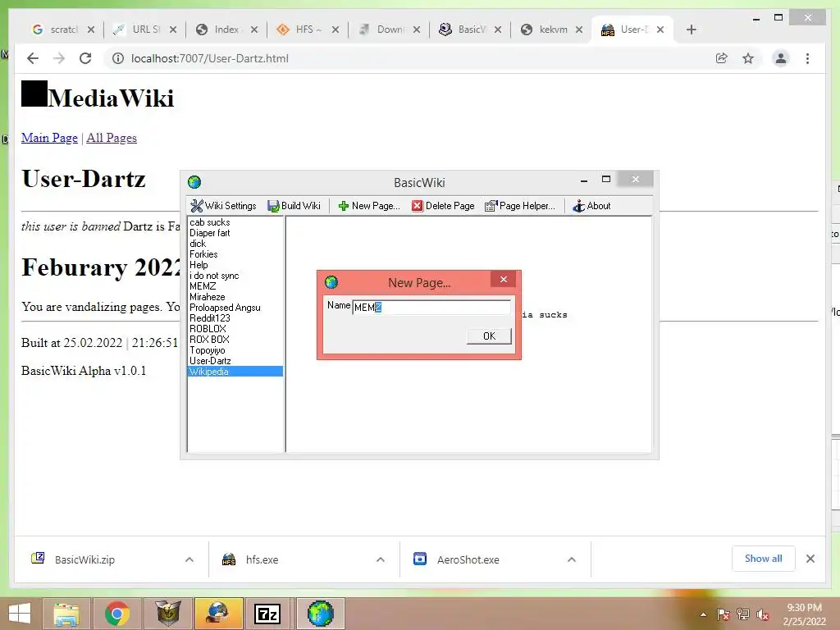
Task: Open Page Helper... from toolbar
Action: [519, 206]
